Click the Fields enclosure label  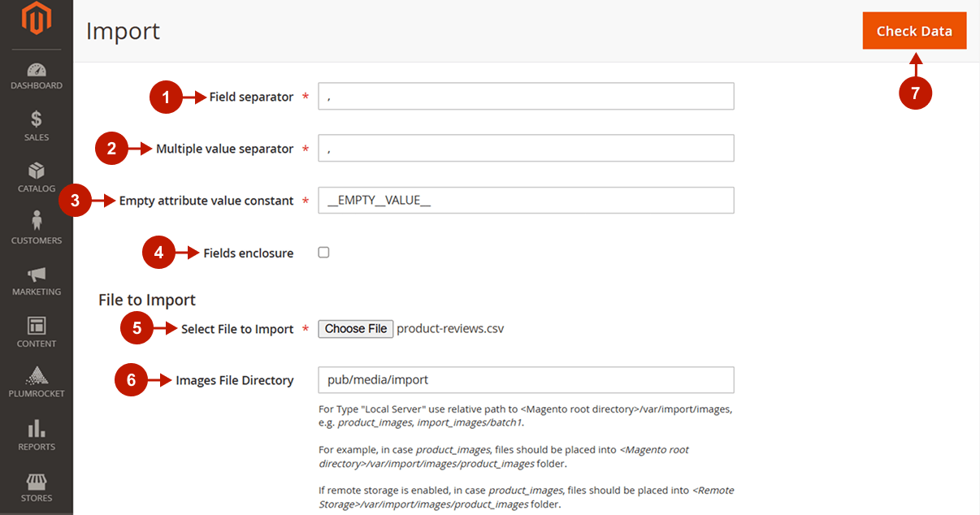point(248,253)
